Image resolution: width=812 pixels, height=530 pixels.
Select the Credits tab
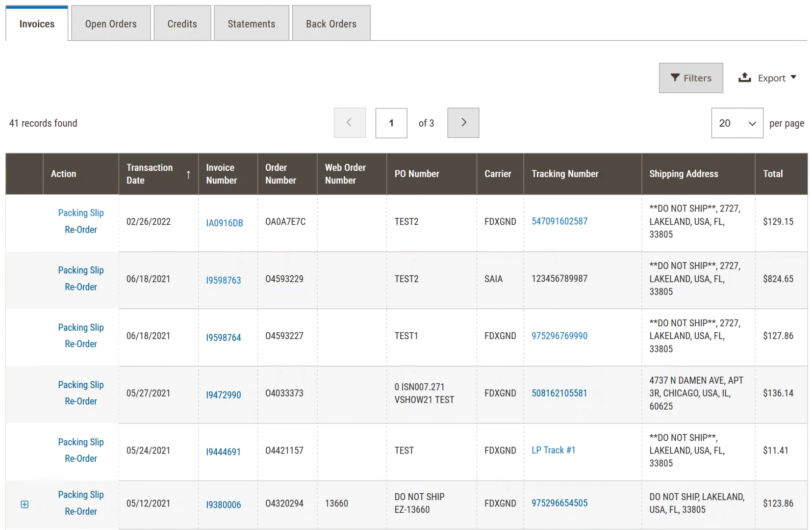[x=182, y=23]
